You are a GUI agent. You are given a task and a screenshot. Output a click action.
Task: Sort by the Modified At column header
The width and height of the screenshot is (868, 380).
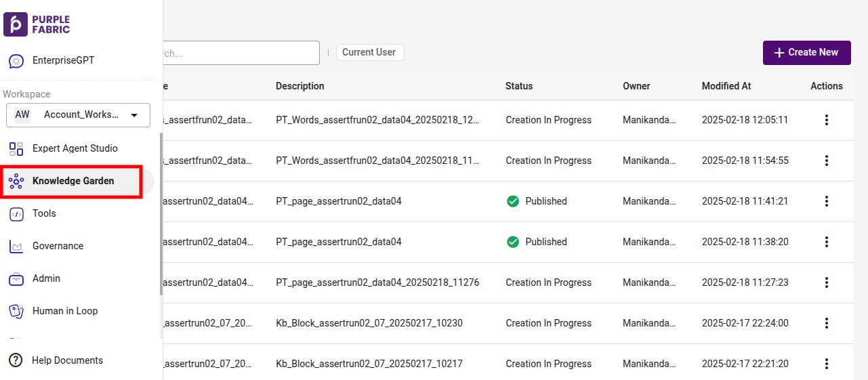[726, 86]
